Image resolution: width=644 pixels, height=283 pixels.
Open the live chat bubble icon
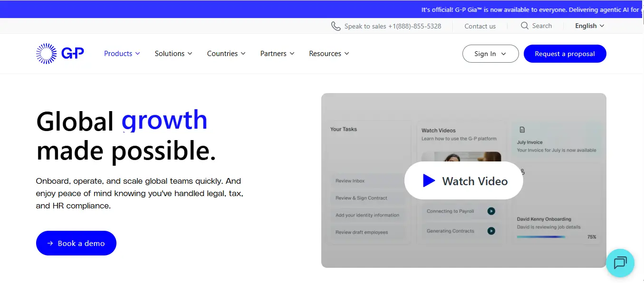click(x=620, y=263)
